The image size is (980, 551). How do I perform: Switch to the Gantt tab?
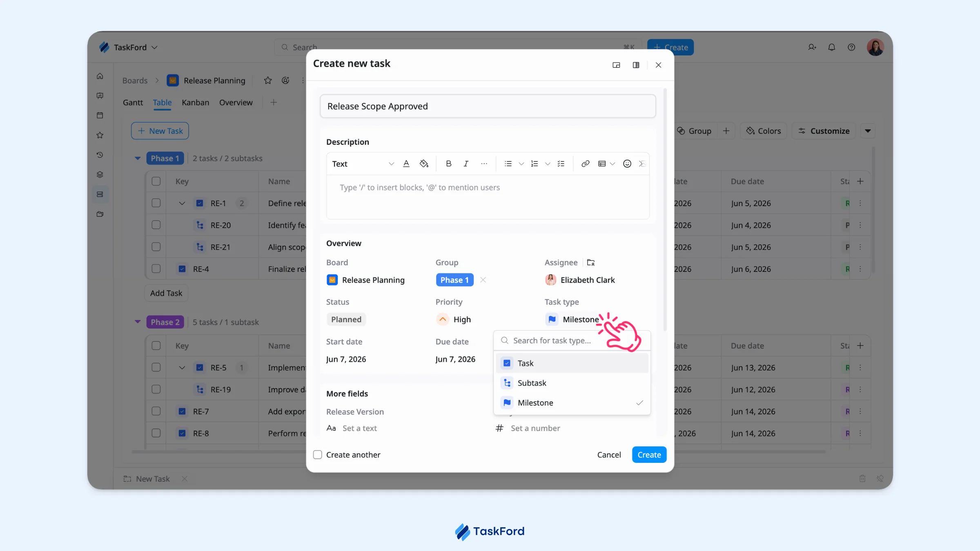coord(133,102)
